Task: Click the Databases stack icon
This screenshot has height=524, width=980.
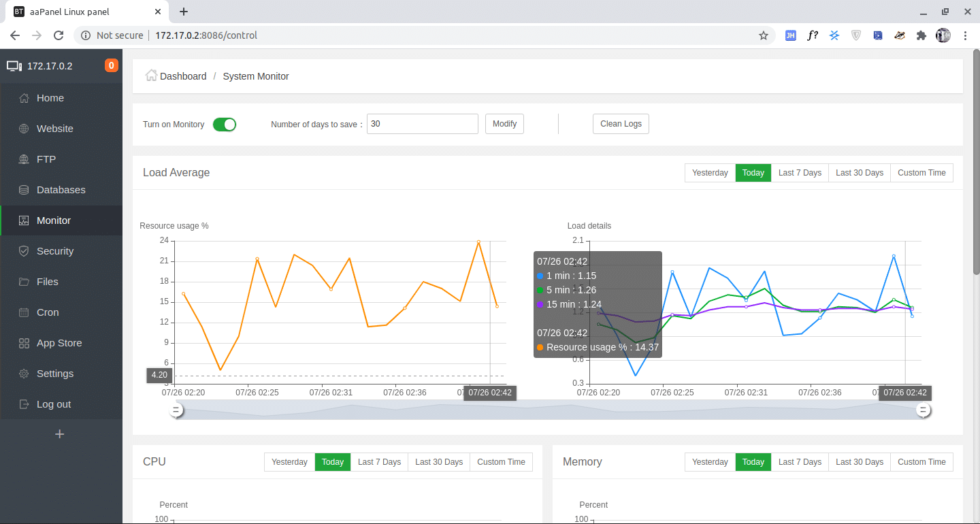Action: [24, 190]
